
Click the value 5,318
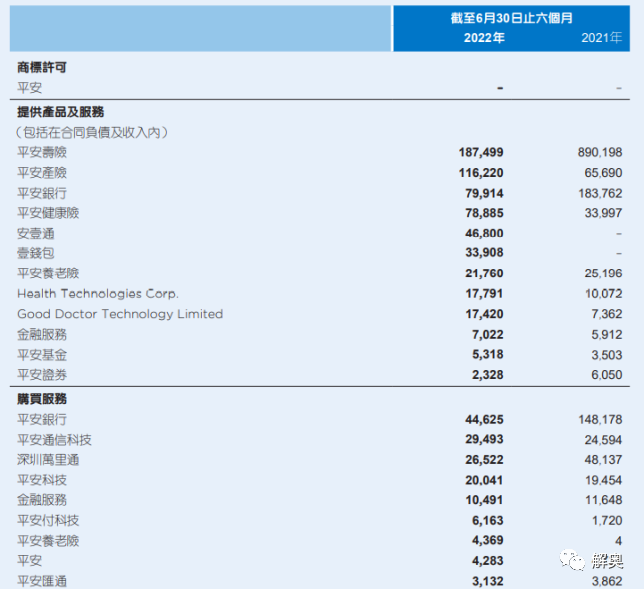pyautogui.click(x=488, y=354)
